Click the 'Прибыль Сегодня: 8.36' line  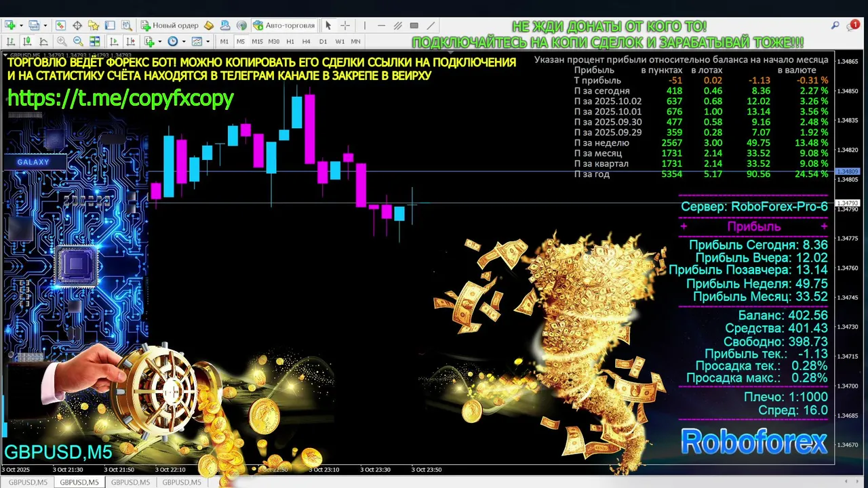tap(758, 245)
